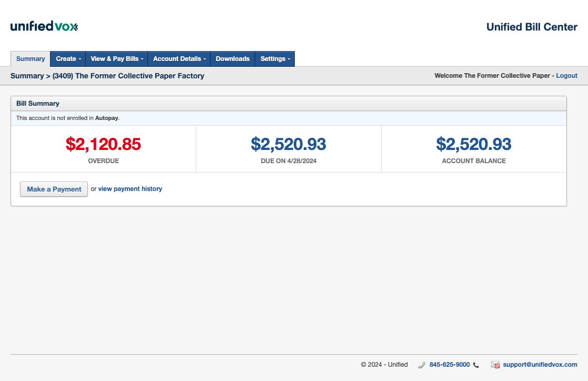Click the 845-625-9000 phone number link

pyautogui.click(x=450, y=365)
